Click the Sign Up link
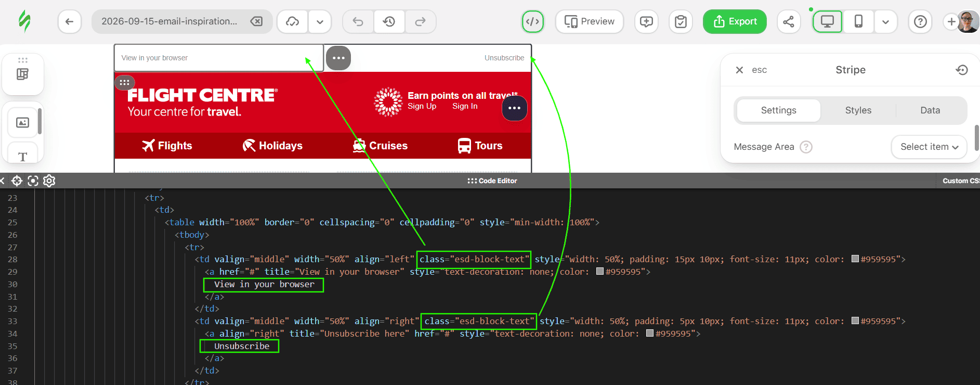The width and height of the screenshot is (980, 385). [422, 106]
